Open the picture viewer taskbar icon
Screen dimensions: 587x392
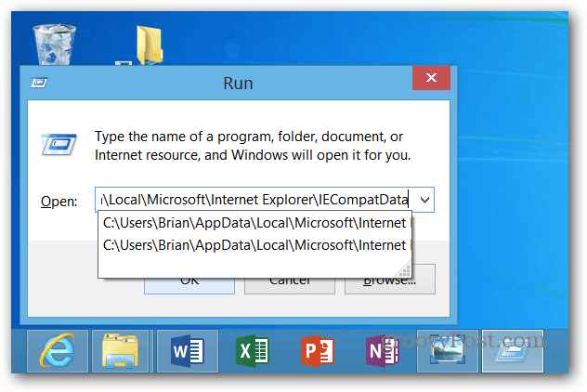(x=448, y=351)
